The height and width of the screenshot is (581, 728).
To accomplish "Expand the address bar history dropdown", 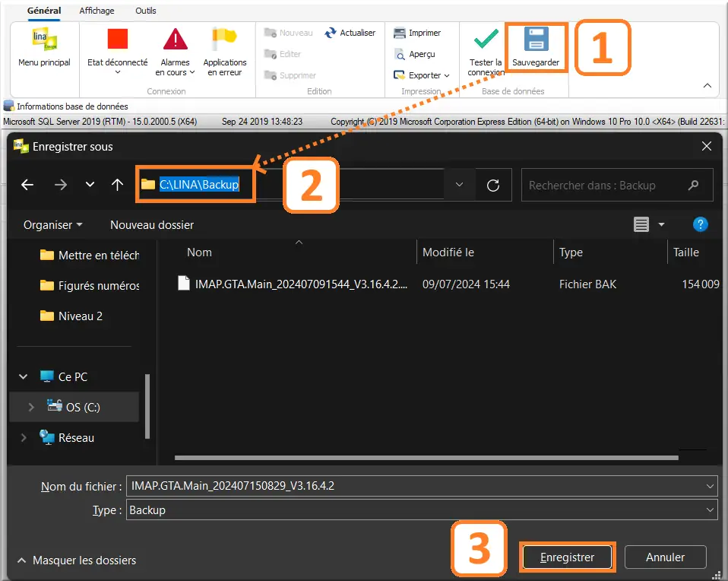I will [459, 185].
